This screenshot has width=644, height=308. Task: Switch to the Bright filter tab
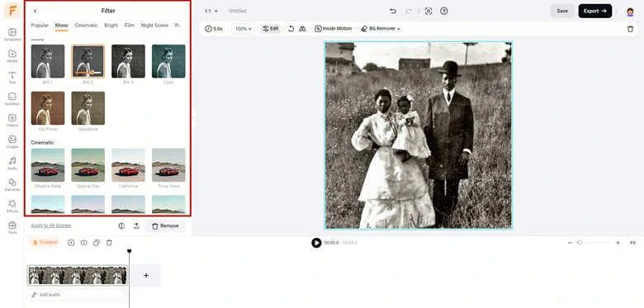click(111, 26)
